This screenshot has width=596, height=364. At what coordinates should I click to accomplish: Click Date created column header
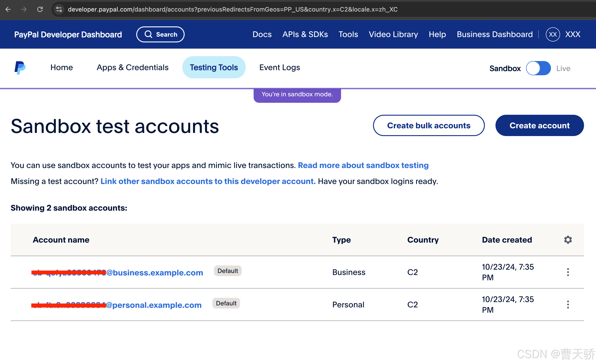507,240
